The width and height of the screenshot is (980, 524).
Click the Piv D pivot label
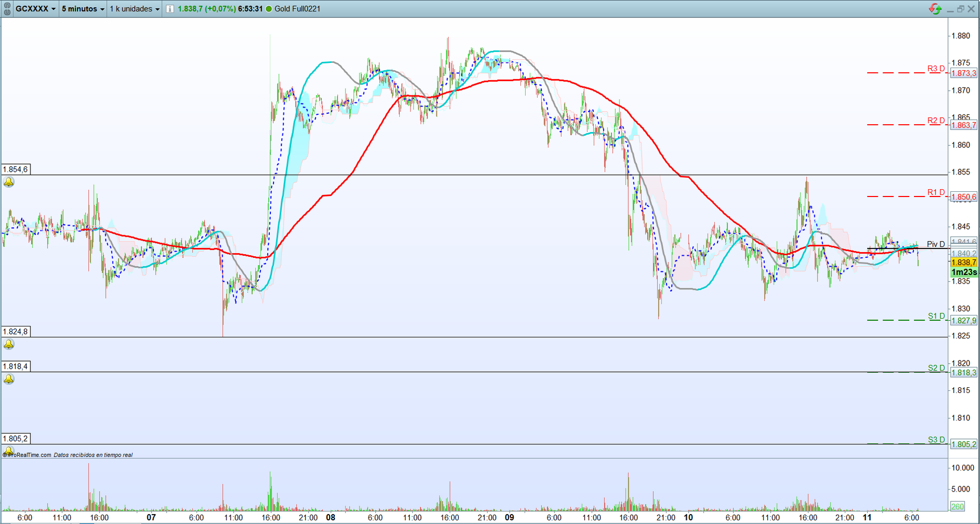coord(936,244)
